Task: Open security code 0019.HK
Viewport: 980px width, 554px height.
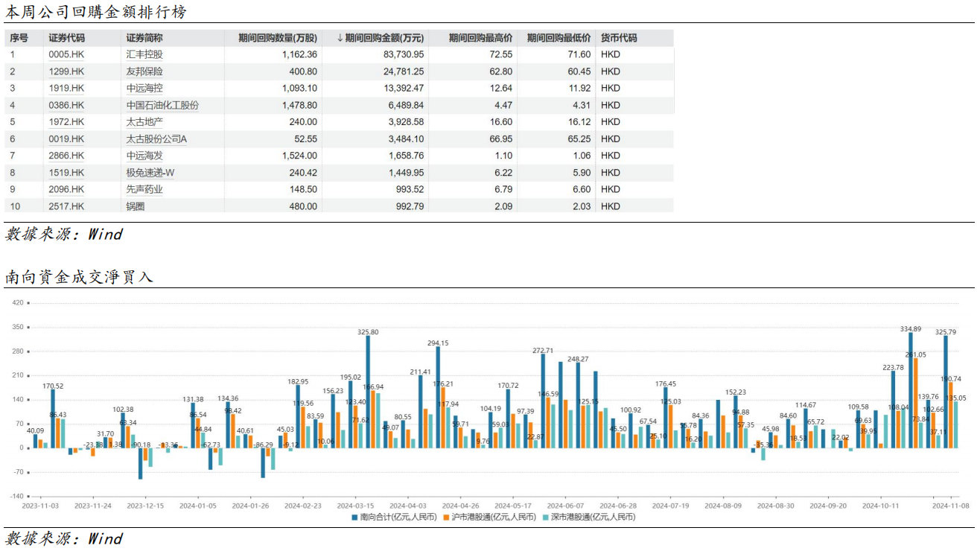Action: coord(66,139)
